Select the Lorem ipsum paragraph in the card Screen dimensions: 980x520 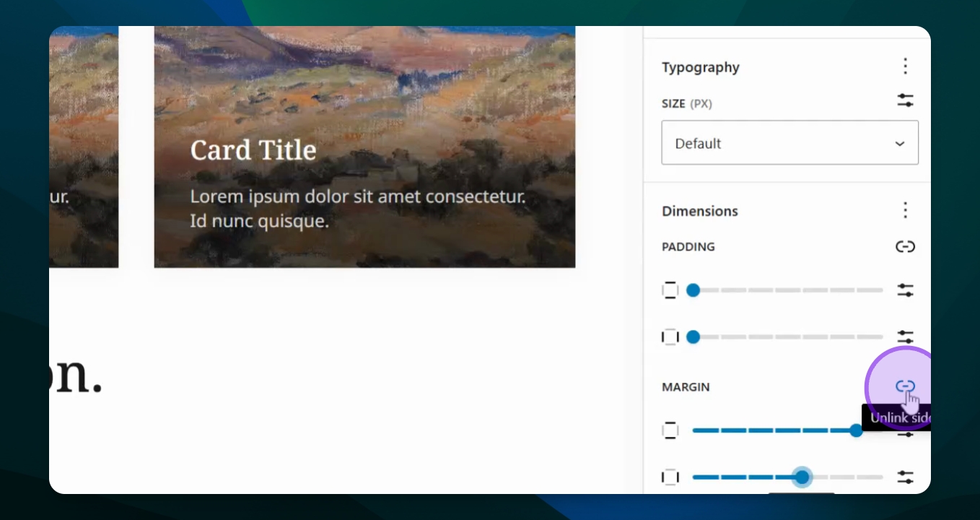[x=357, y=208]
